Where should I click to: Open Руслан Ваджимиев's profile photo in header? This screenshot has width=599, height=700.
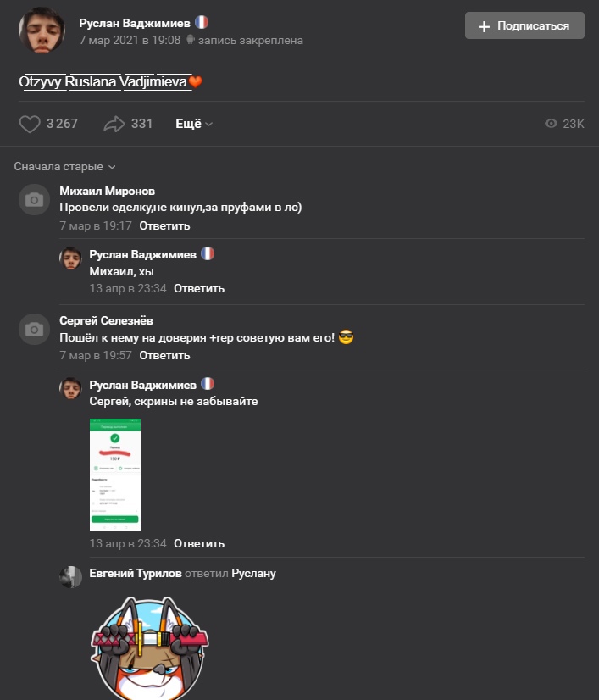click(x=42, y=31)
